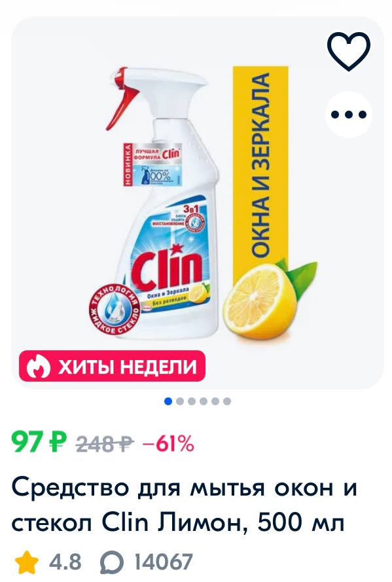Viewport: 392px width, 582px height.
Task: Select the first image carousel dot
Action: [x=168, y=401]
